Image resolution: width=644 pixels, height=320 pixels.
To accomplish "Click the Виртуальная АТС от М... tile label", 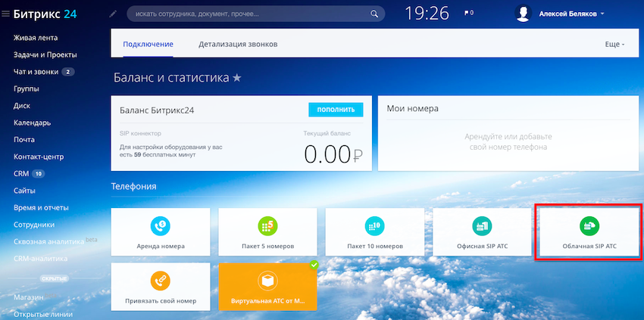I will click(267, 301).
